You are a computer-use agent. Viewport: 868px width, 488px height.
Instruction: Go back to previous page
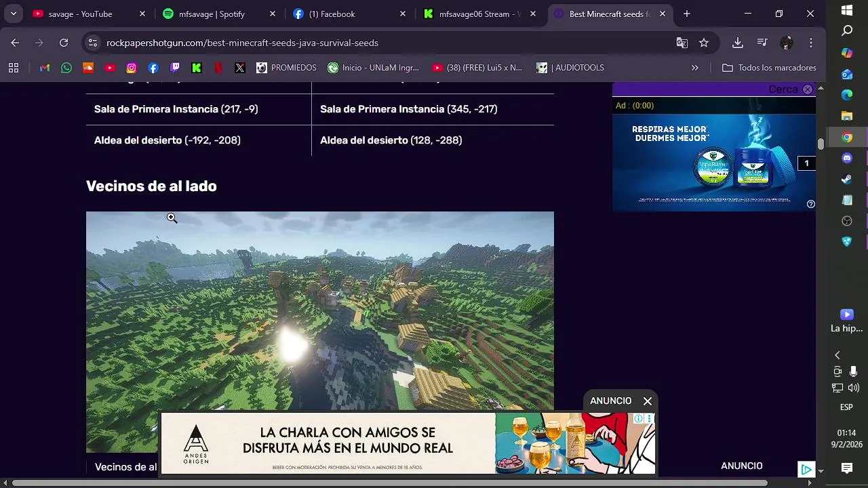tap(15, 43)
